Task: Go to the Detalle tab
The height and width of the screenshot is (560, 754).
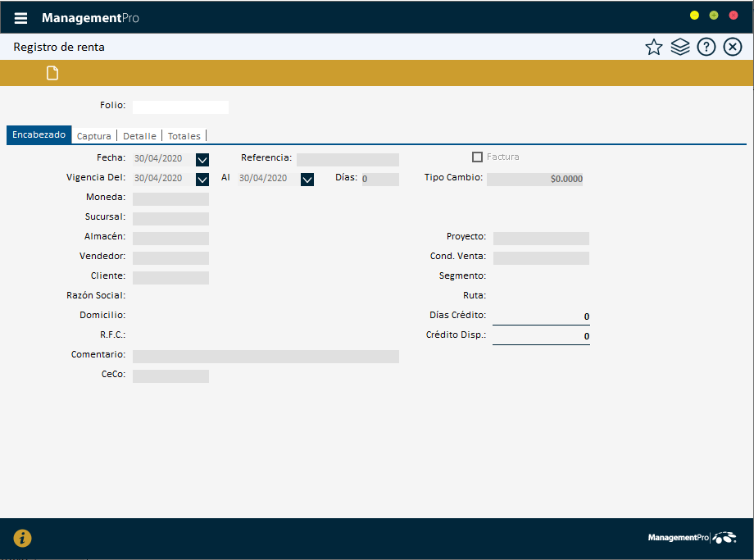Action: [x=139, y=136]
